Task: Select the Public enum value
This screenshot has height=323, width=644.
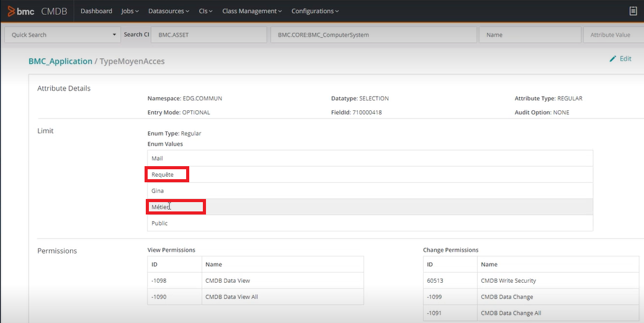Action: pos(370,223)
